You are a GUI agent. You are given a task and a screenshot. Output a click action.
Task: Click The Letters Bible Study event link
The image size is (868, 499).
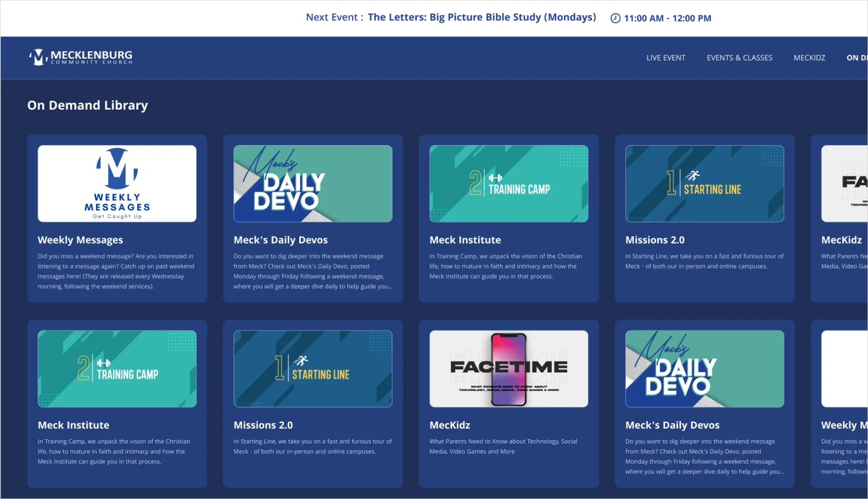(x=481, y=17)
